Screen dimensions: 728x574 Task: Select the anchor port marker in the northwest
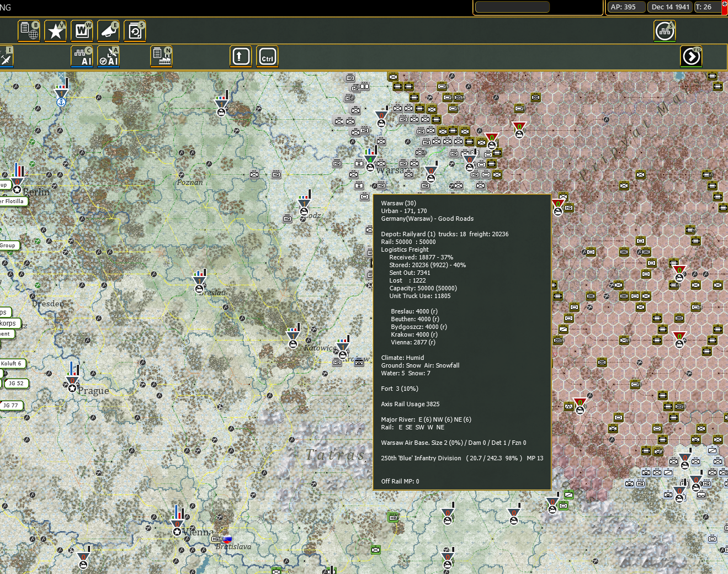click(61, 93)
